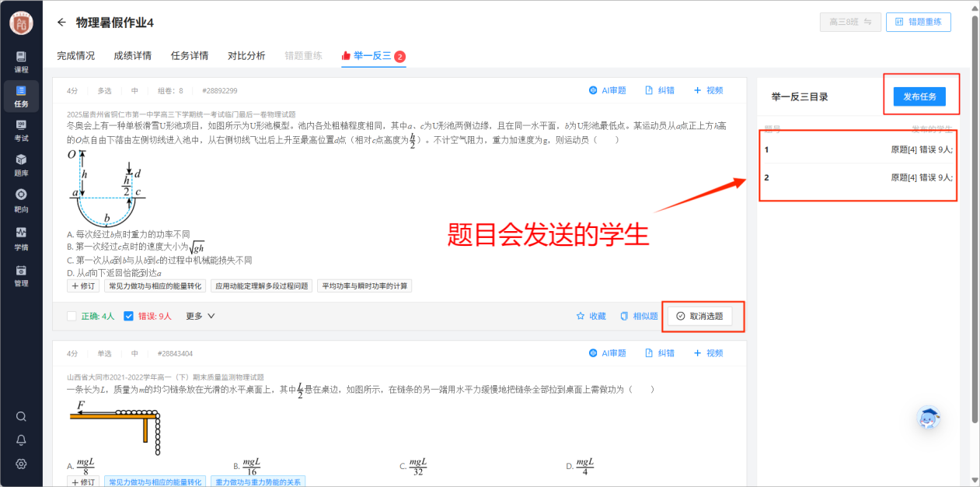The height and width of the screenshot is (487, 980).
Task: Click 修订 under the first question
Action: (x=83, y=286)
